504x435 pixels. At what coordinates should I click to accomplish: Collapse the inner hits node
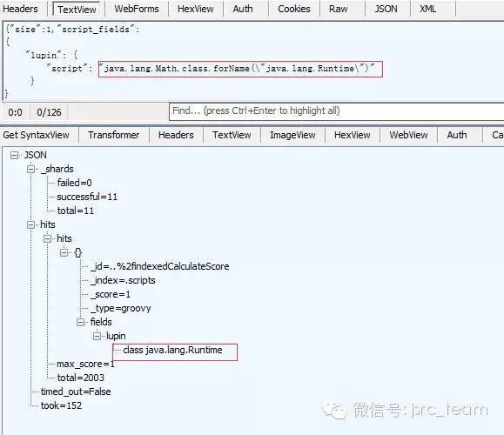click(x=47, y=238)
